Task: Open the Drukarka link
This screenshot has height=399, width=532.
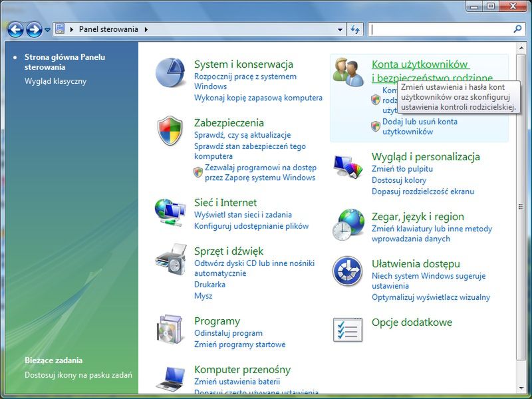Action: [209, 285]
